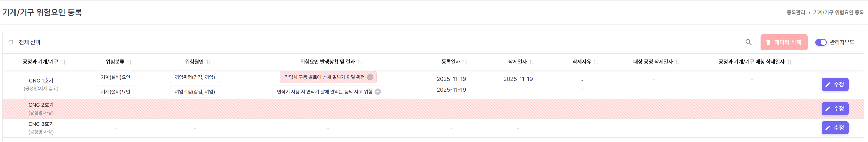Click sort icon beside 공정과 기계/기구 header
This screenshot has width=868, height=142.
[63, 62]
